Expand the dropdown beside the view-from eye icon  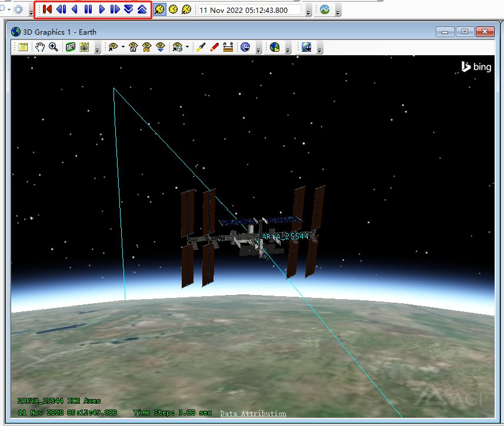coord(123,48)
